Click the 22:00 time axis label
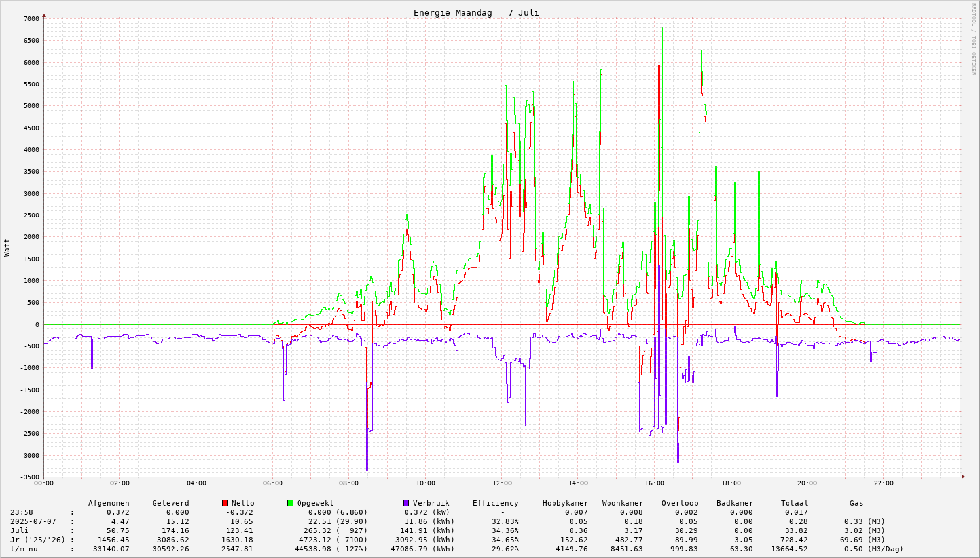 pos(883,483)
